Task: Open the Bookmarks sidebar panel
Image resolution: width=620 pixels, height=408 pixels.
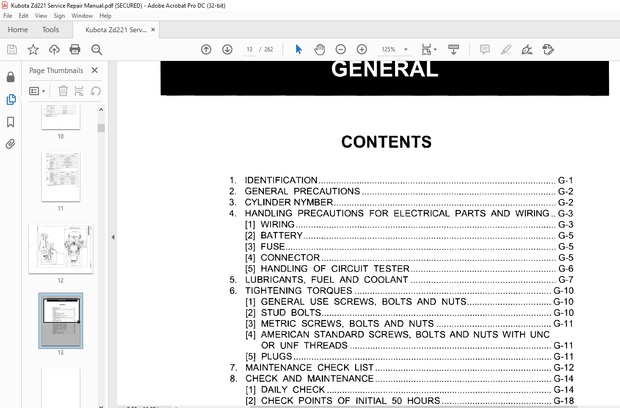Action: point(11,122)
